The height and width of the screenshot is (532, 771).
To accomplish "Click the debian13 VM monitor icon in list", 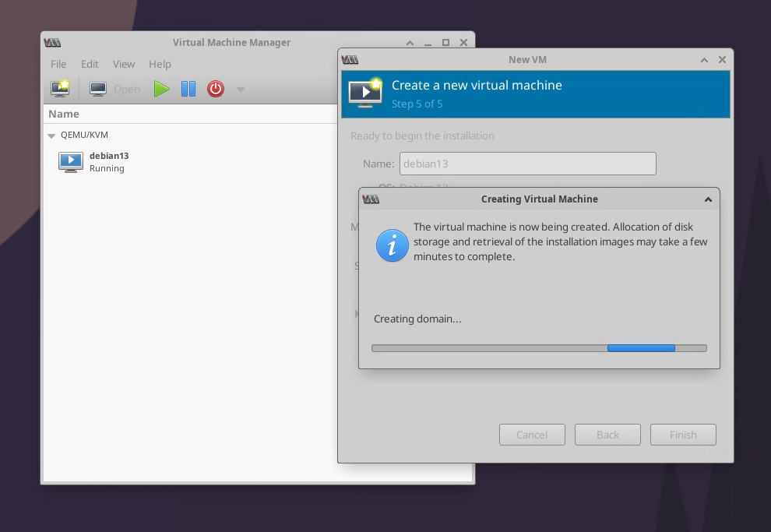I will click(71, 162).
